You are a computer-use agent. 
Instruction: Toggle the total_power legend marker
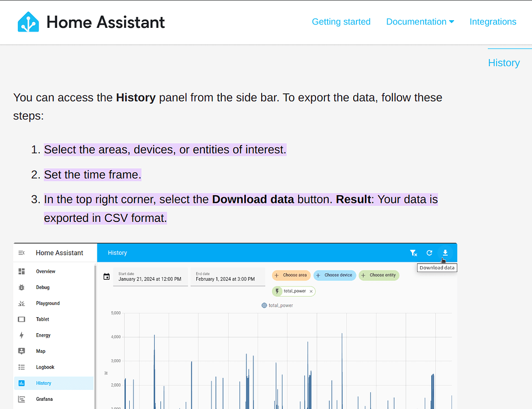point(264,306)
